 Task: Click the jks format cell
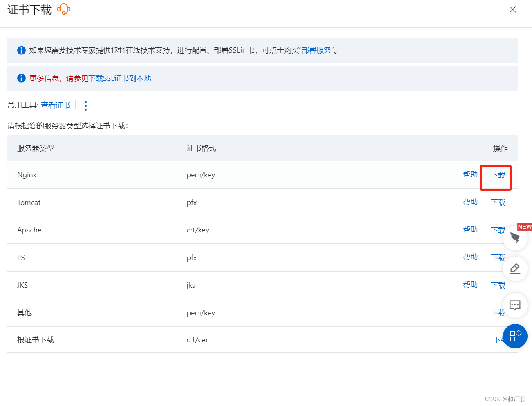191,285
